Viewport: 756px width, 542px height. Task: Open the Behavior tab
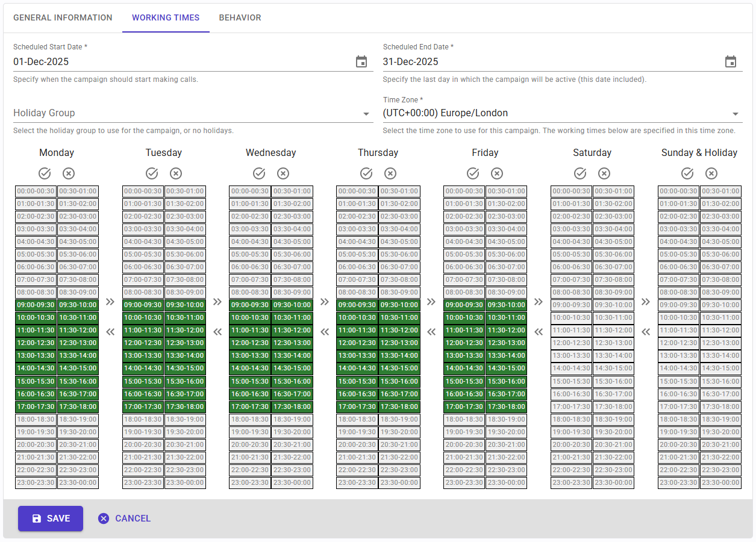pos(240,17)
